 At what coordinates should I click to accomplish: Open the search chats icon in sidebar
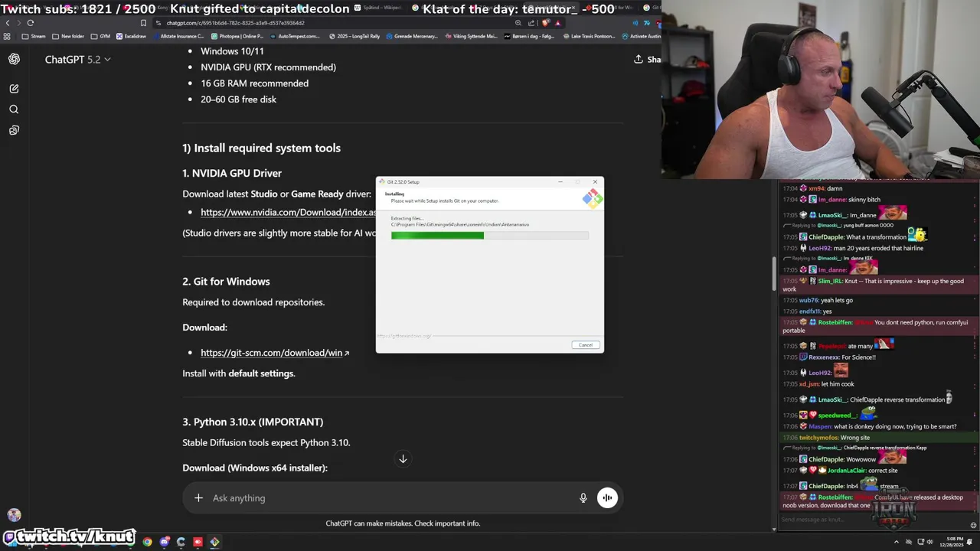(14, 109)
